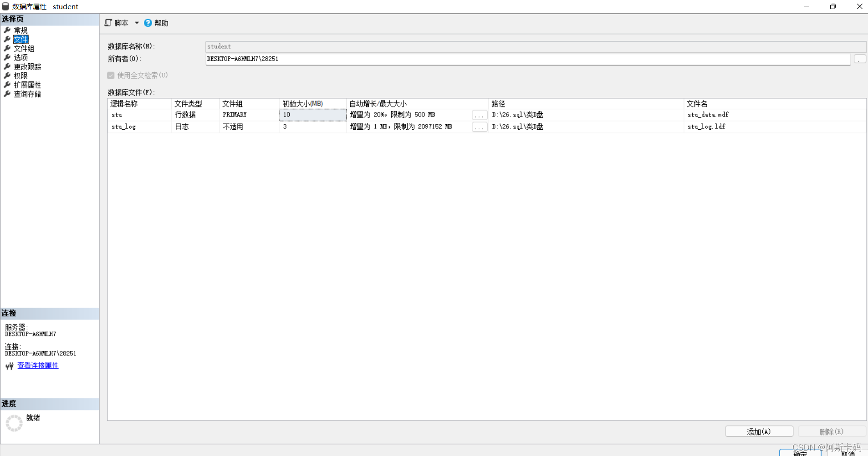The width and height of the screenshot is (868, 456).
Task: Select the stu logical name cell
Action: 140,115
